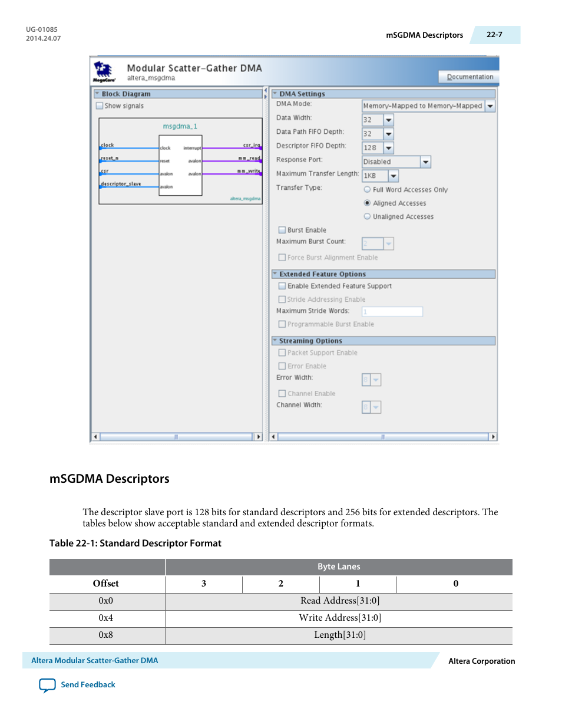Click the reset_n port label
Image resolution: width=562 pixels, height=728 pixels.
point(110,158)
